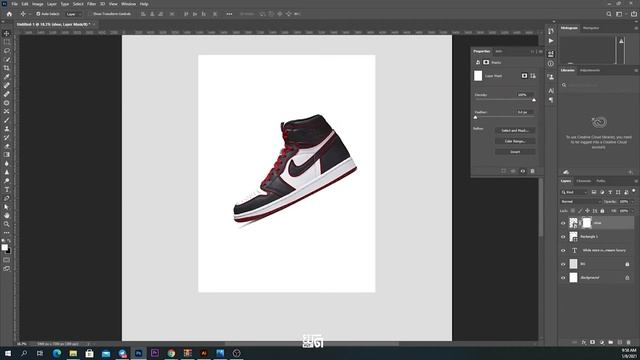Open the layer Opacity dropdown arrow
The width and height of the screenshot is (640, 360).
(632, 202)
